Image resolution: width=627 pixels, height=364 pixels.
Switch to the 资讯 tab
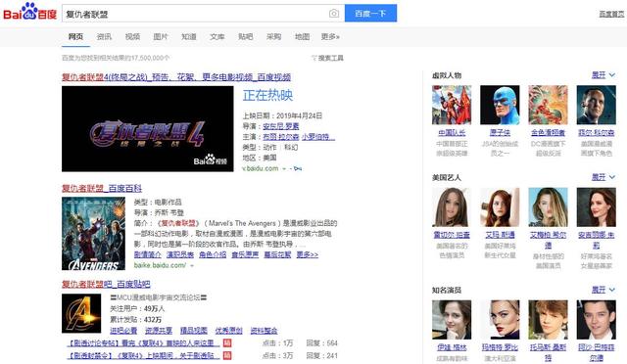104,37
